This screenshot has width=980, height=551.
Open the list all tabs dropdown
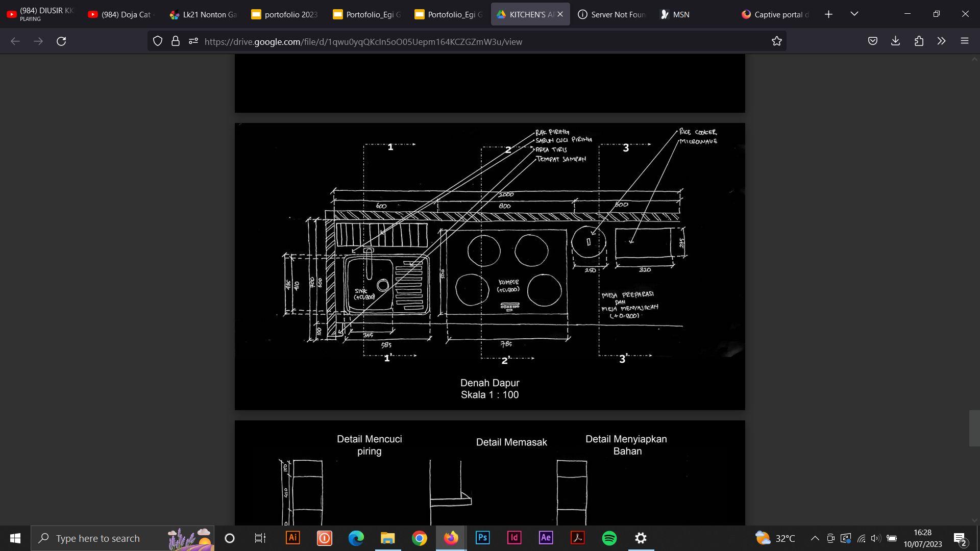pyautogui.click(x=854, y=14)
